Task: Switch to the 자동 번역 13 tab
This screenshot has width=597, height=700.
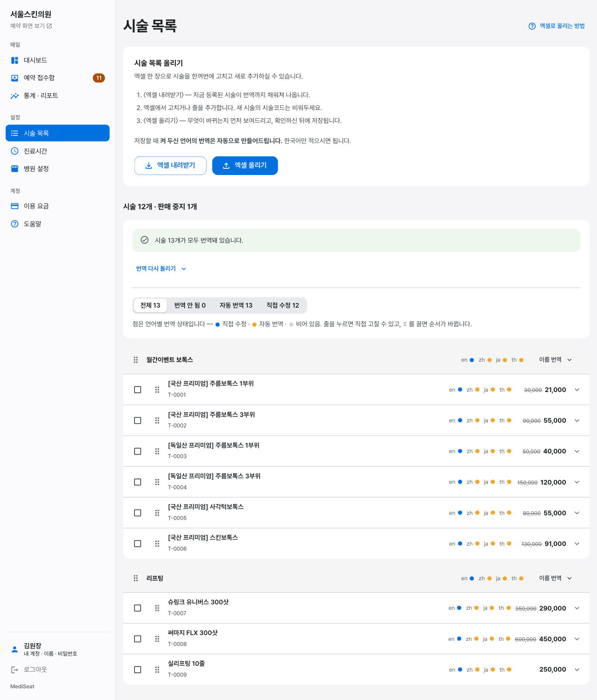Action: (236, 305)
